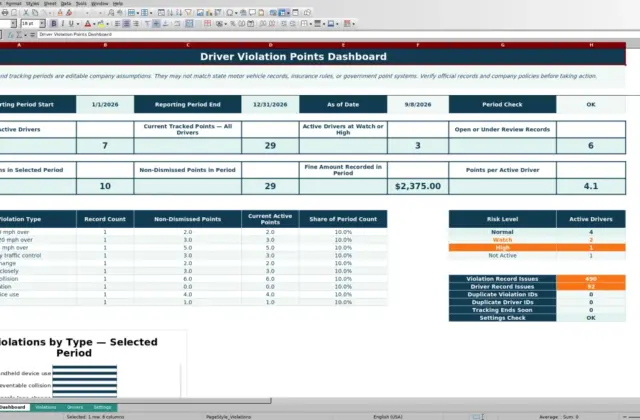Center cell text horizontally
The width and height of the screenshot is (640, 420).
coord(127,24)
